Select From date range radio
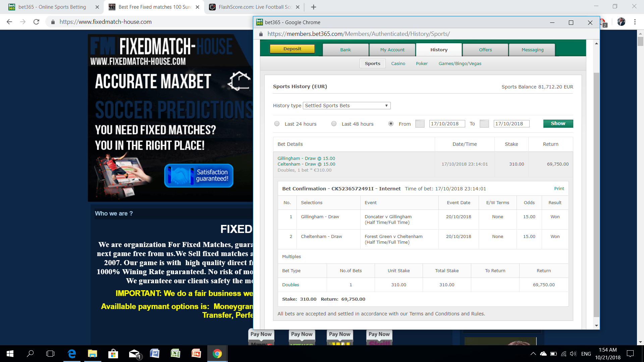 391,124
